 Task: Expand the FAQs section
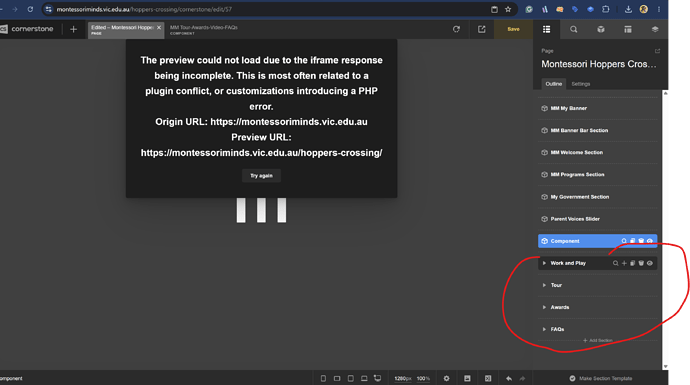544,329
